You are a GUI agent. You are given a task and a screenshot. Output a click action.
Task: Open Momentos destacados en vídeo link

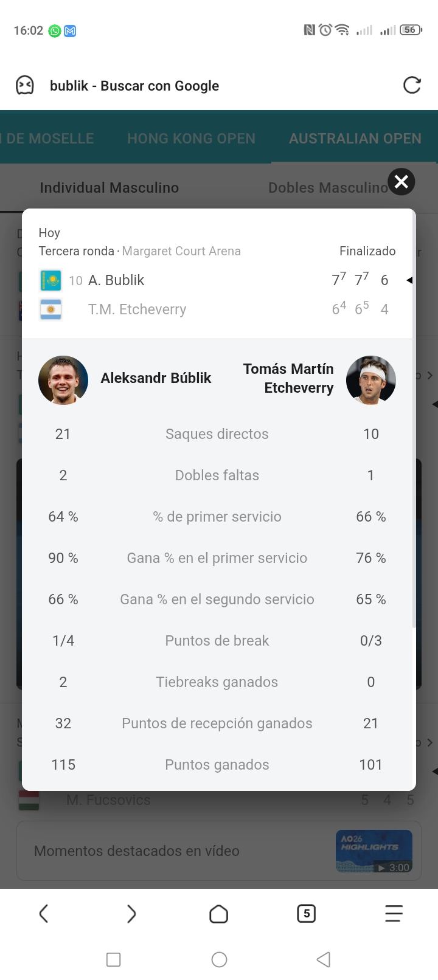point(137,851)
